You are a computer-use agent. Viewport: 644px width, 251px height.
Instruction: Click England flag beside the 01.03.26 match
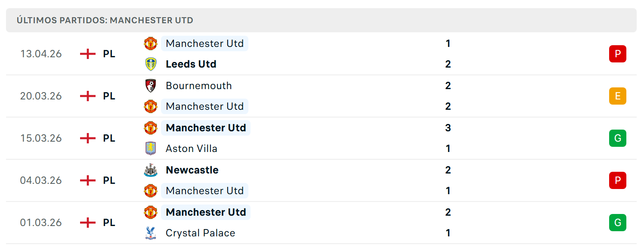tap(88, 223)
